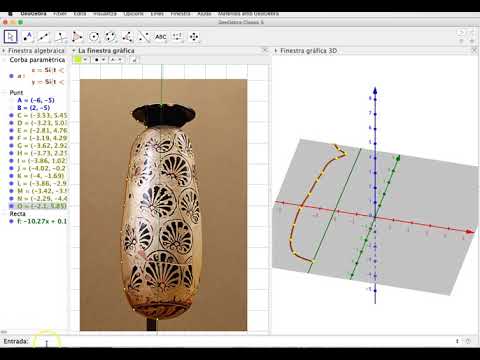Screen dimensions: 480x360
Task: Select the Point tool
Action: (x=28, y=37)
